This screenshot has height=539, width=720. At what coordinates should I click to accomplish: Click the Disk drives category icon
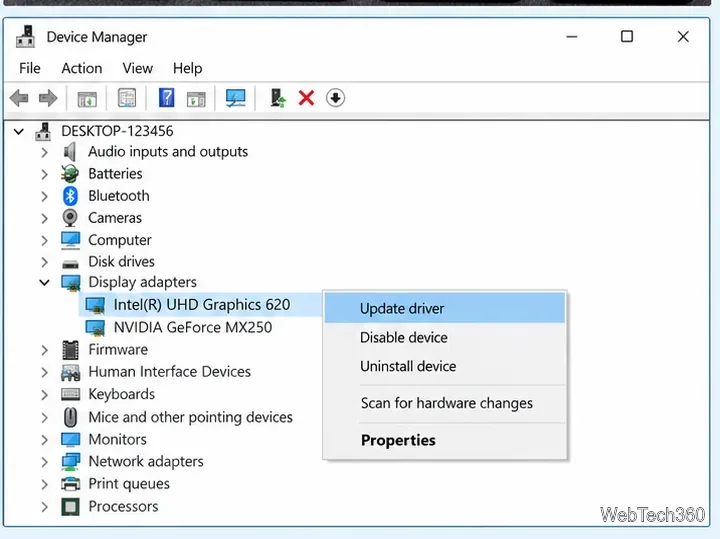pyautogui.click(x=70, y=264)
